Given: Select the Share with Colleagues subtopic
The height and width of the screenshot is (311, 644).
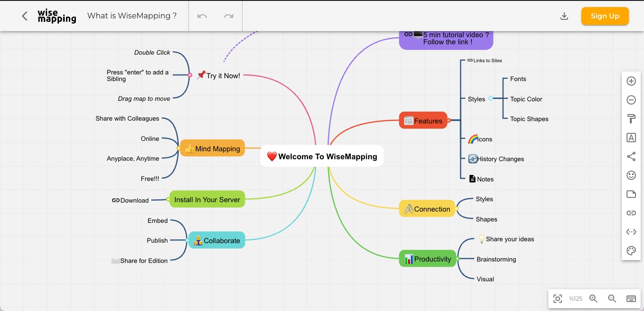Looking at the screenshot, I should coord(127,118).
